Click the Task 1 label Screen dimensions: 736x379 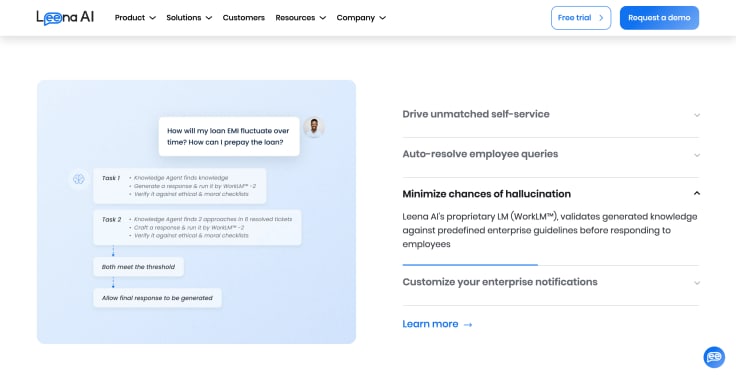pyautogui.click(x=111, y=178)
